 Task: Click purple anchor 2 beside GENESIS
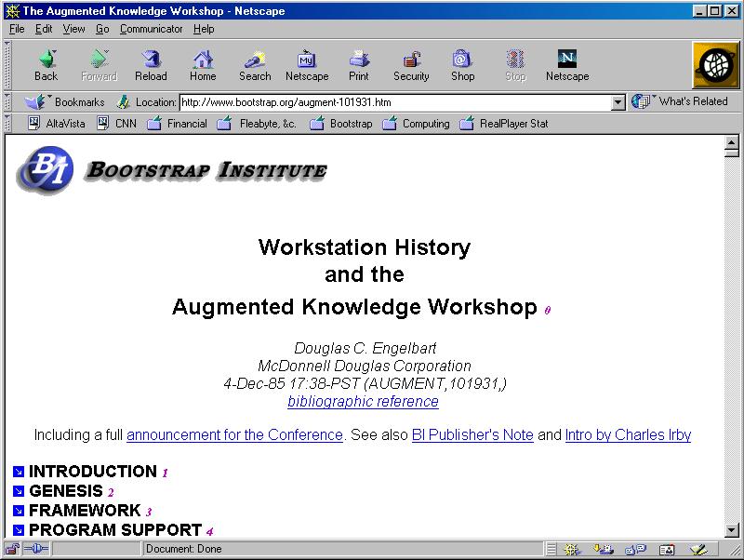(111, 493)
